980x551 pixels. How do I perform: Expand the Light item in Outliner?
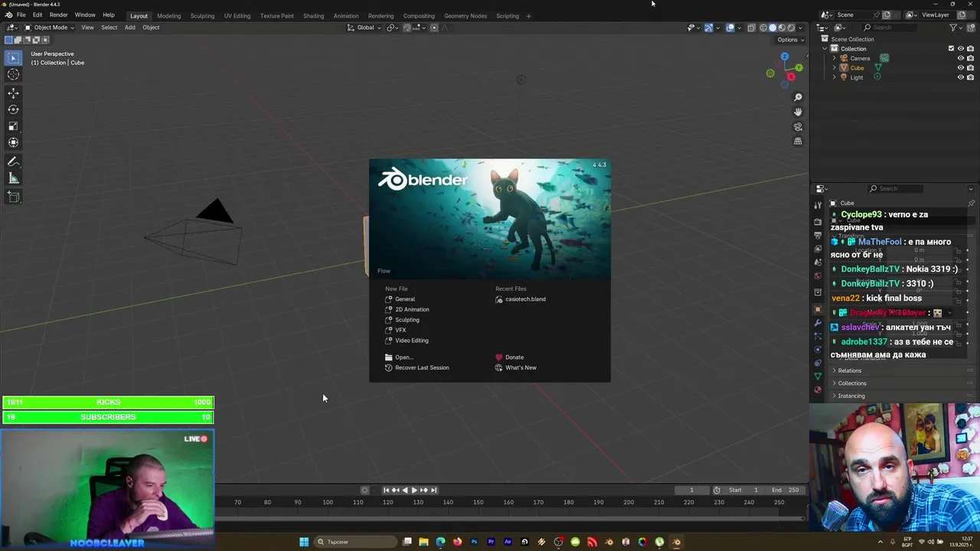click(x=834, y=77)
